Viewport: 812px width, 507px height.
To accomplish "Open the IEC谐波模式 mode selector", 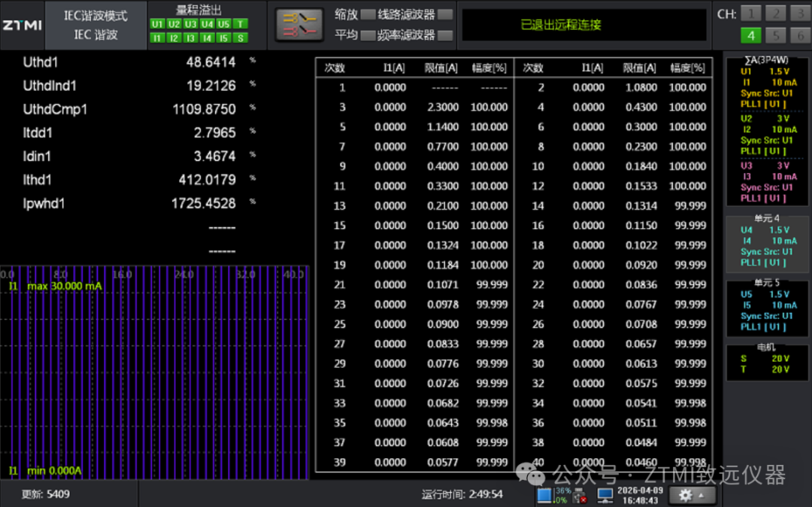I will click(95, 25).
